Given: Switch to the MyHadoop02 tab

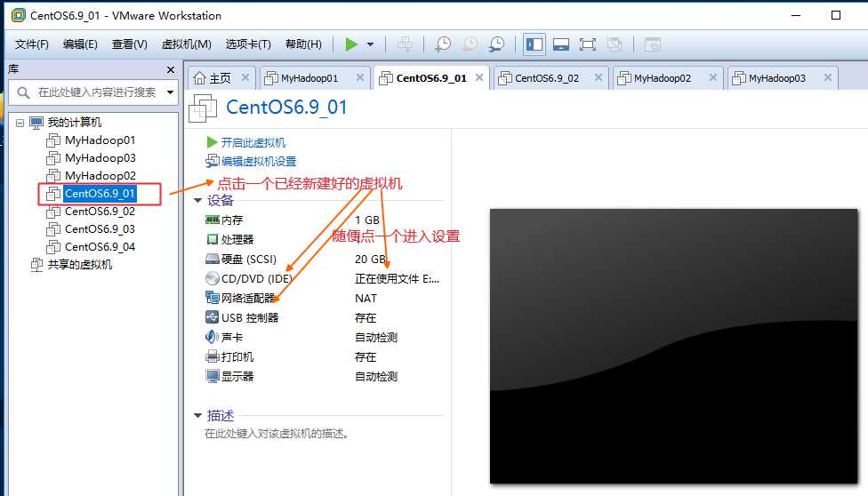Looking at the screenshot, I should point(662,78).
